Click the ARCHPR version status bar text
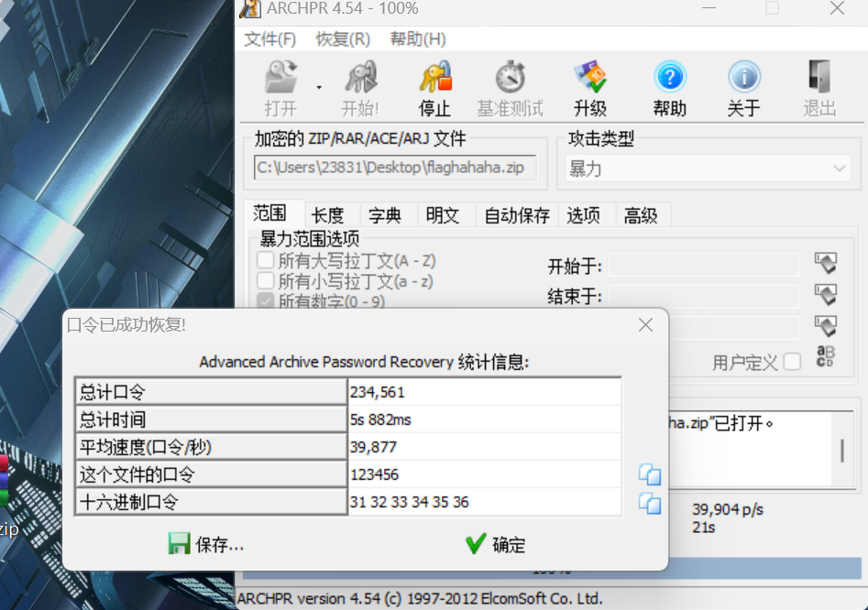The height and width of the screenshot is (610, 868). [420, 598]
